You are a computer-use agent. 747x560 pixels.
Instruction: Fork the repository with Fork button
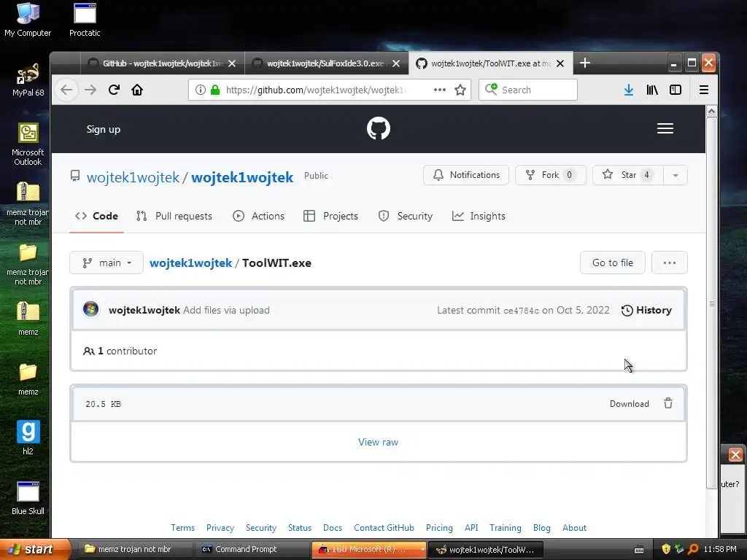tap(550, 175)
